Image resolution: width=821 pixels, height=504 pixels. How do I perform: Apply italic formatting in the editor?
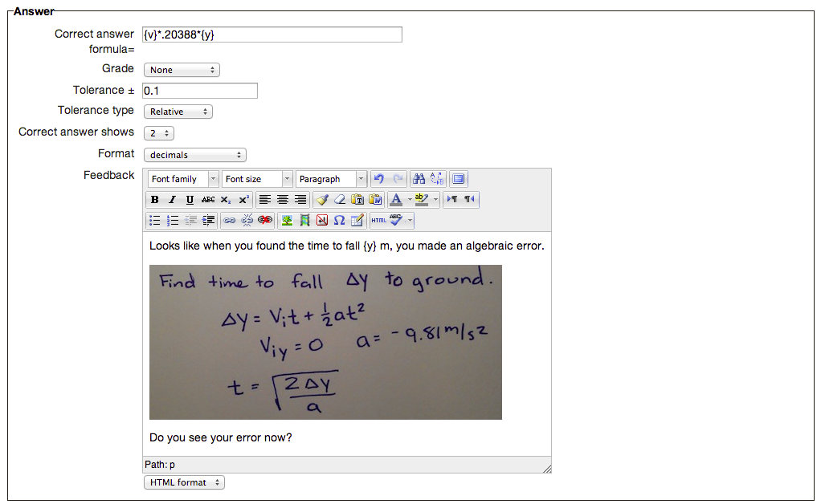point(172,200)
